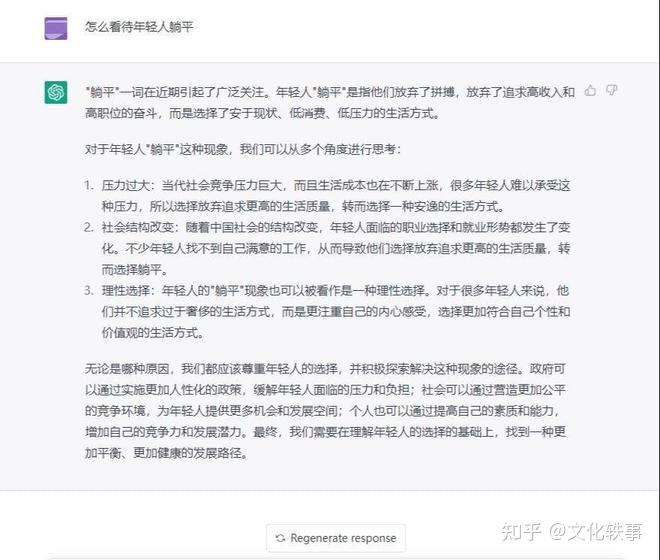Click the opening paragraph starting with "躺平"一词
Viewport: 660px width, 560px height.
tap(330, 102)
